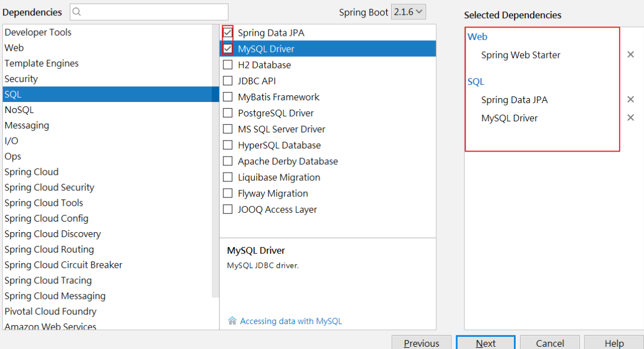The image size is (644, 349).
Task: Tick the MyBatis Framework checkbox
Action: [228, 96]
